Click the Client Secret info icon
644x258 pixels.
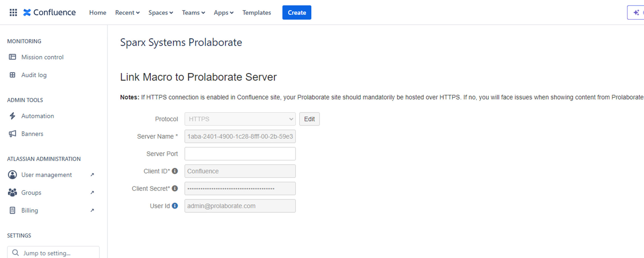175,188
